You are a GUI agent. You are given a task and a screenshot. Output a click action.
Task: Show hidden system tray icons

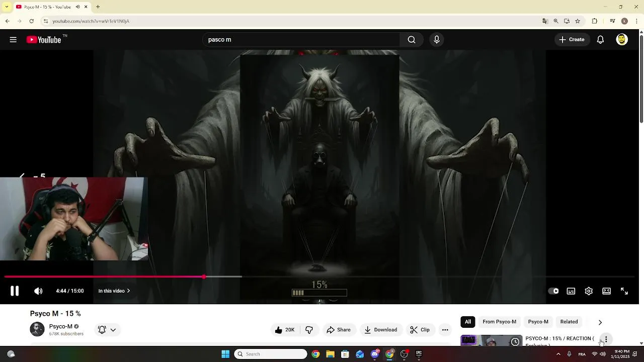(558, 354)
